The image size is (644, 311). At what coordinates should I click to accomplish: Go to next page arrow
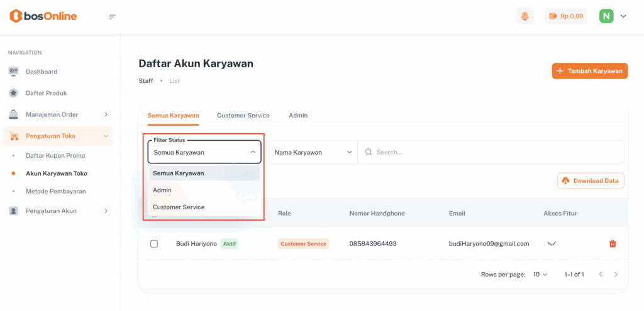click(x=616, y=275)
